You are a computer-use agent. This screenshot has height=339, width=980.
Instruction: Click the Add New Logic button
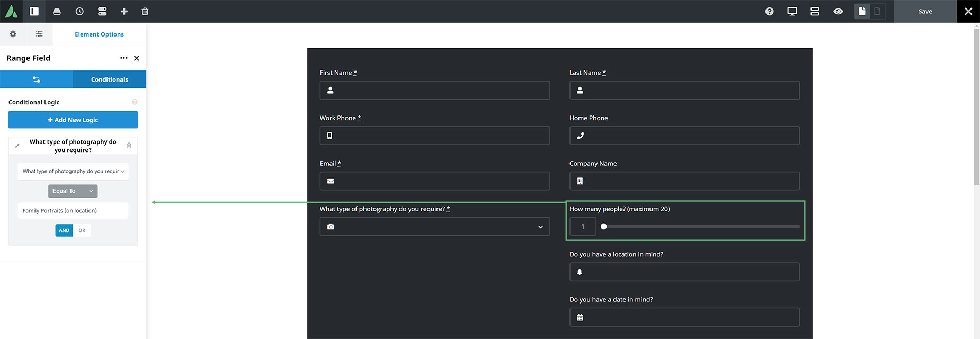coord(73,120)
